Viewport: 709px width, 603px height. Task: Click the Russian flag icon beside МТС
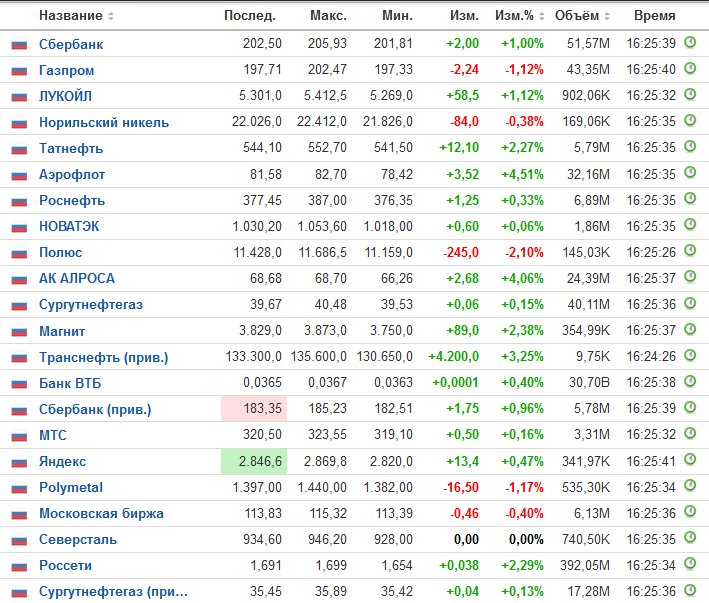point(19,436)
